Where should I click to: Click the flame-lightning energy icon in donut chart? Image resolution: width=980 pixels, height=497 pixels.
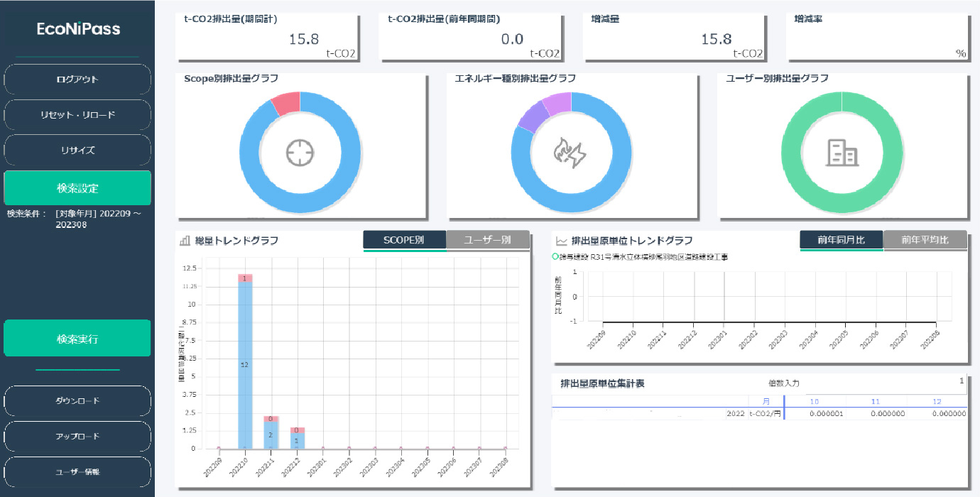pyautogui.click(x=571, y=153)
